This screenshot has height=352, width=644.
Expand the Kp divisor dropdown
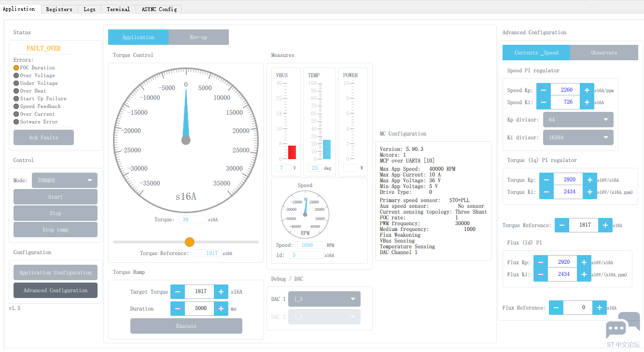(578, 120)
